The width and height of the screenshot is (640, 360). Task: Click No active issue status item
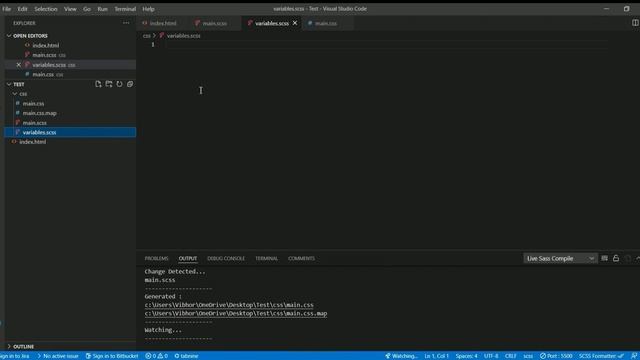click(x=58, y=356)
